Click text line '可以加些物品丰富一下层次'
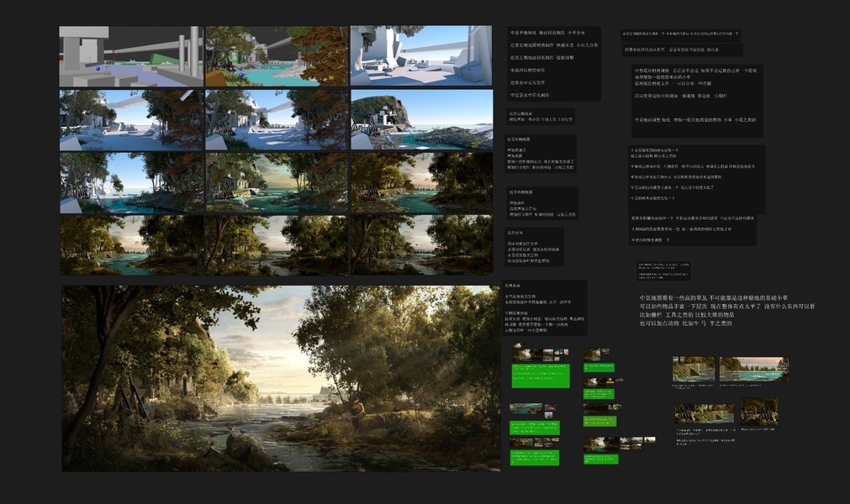The width and height of the screenshot is (850, 504). point(673,307)
